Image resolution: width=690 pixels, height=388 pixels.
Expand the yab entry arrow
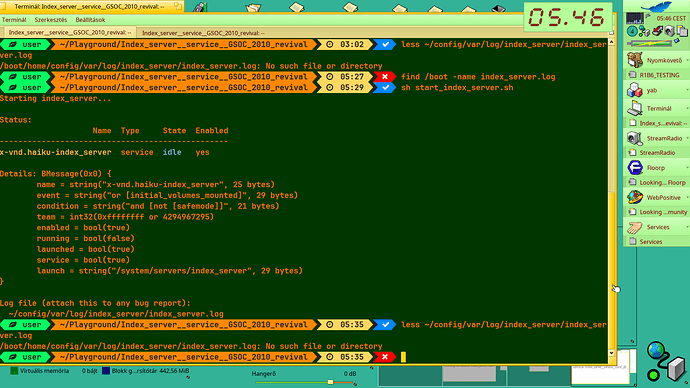(x=687, y=90)
